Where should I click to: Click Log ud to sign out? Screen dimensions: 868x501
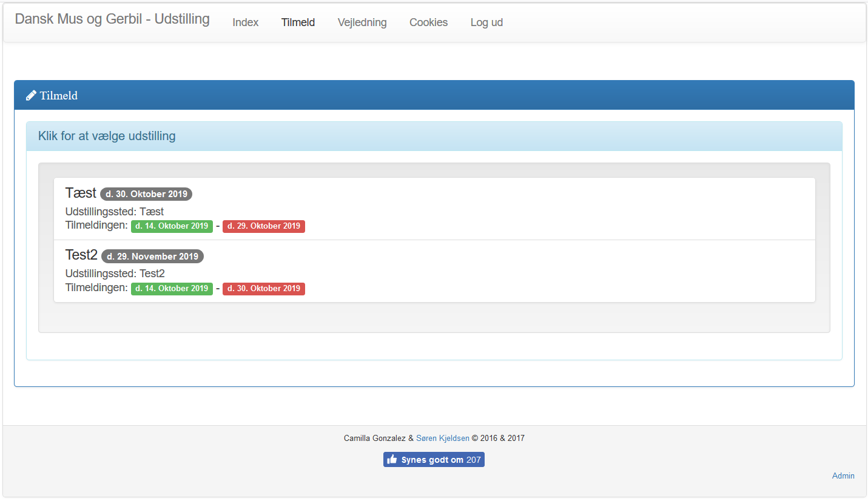click(x=486, y=22)
